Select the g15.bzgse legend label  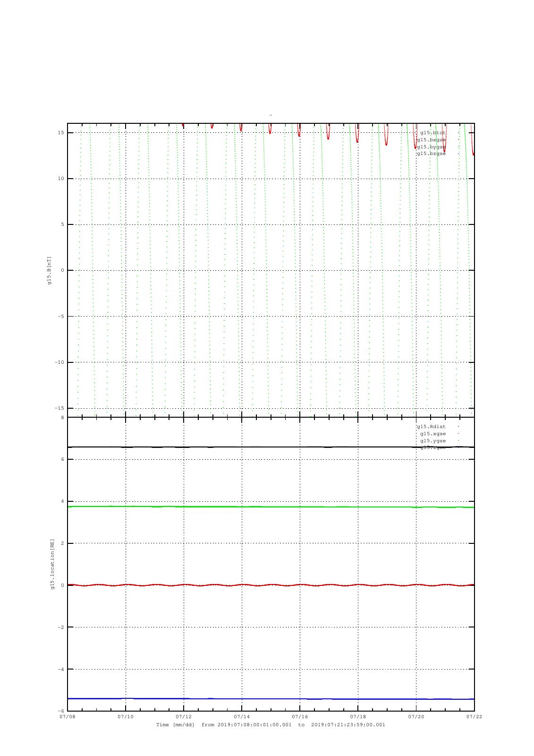click(x=431, y=154)
